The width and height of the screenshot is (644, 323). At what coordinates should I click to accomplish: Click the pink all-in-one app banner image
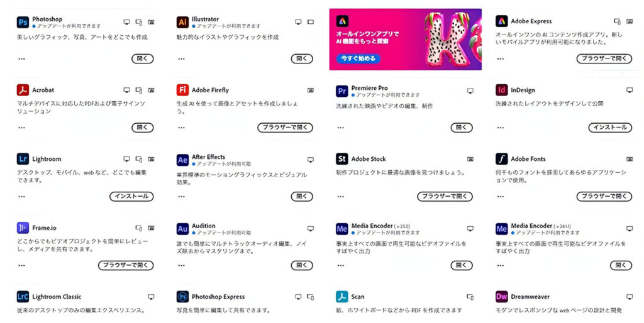[406, 40]
